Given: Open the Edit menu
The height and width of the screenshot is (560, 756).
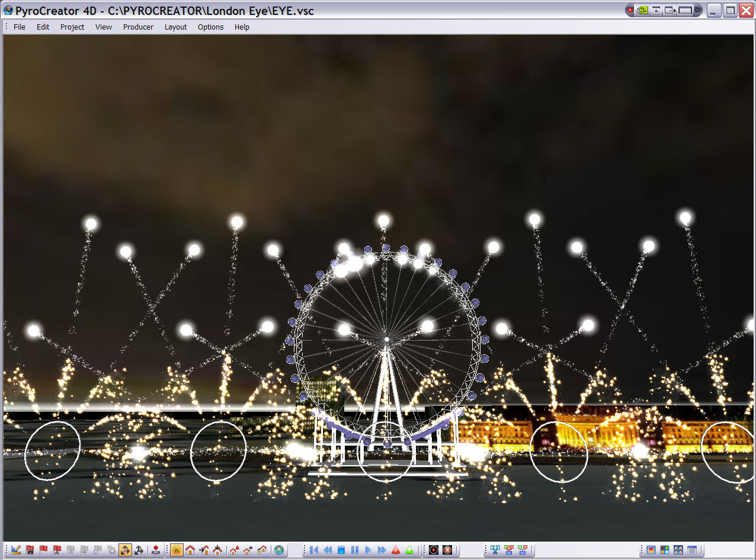Looking at the screenshot, I should pos(43,27).
